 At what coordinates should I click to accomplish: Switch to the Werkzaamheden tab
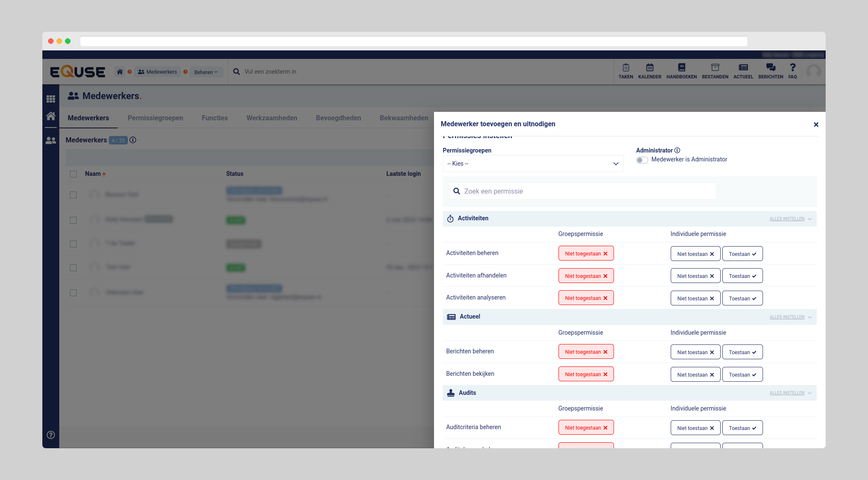click(x=271, y=118)
